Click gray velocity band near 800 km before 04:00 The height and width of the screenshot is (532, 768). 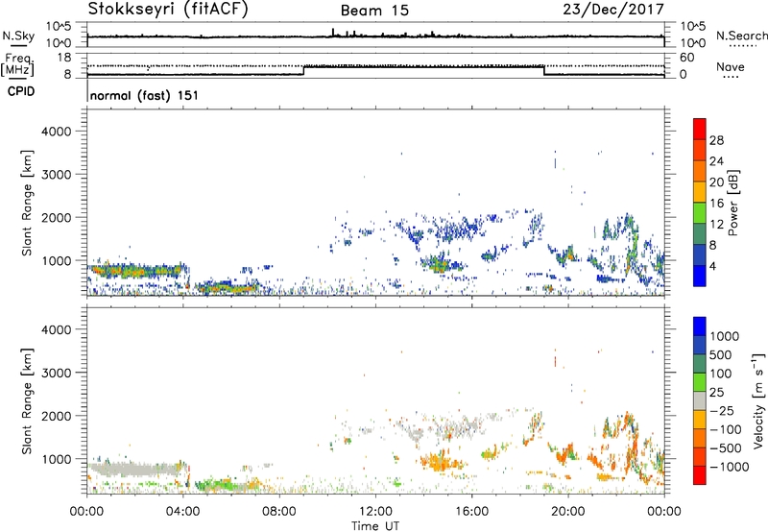(137, 470)
